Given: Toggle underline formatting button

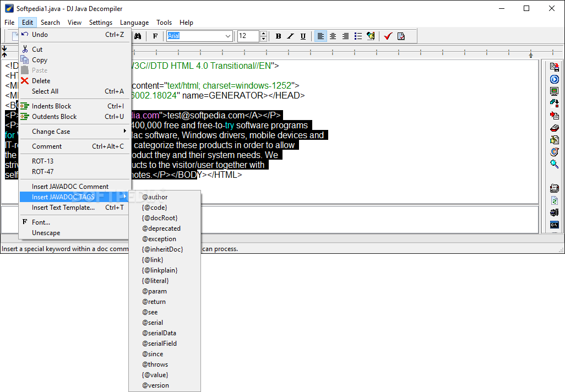Looking at the screenshot, I should [x=303, y=36].
